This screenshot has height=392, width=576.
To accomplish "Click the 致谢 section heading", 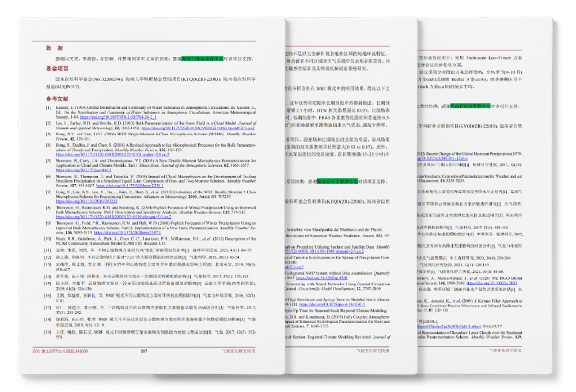I will tap(55, 48).
